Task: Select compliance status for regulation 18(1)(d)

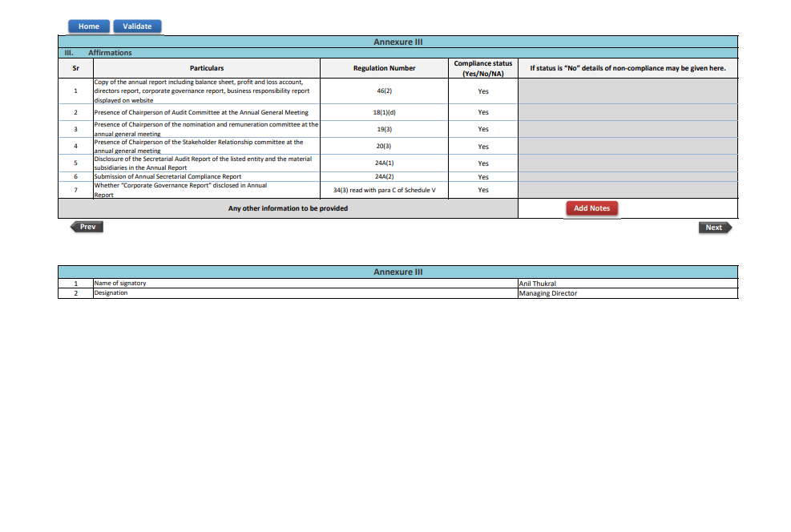Action: [483, 112]
